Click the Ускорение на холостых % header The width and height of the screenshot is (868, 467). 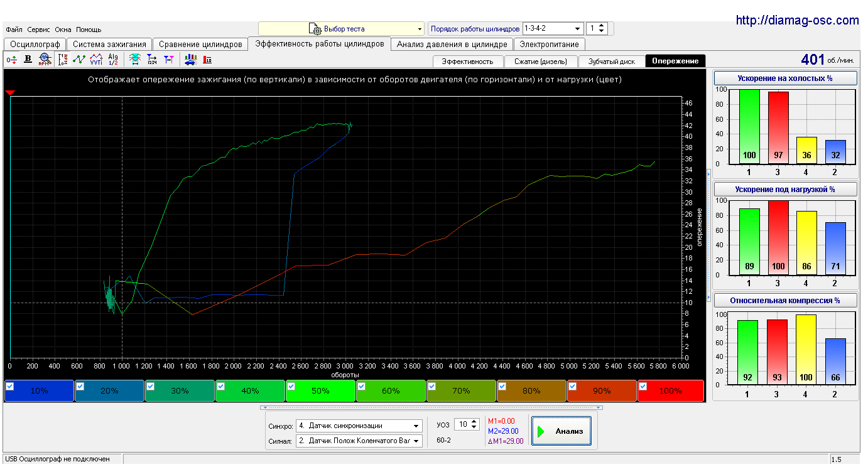(785, 78)
